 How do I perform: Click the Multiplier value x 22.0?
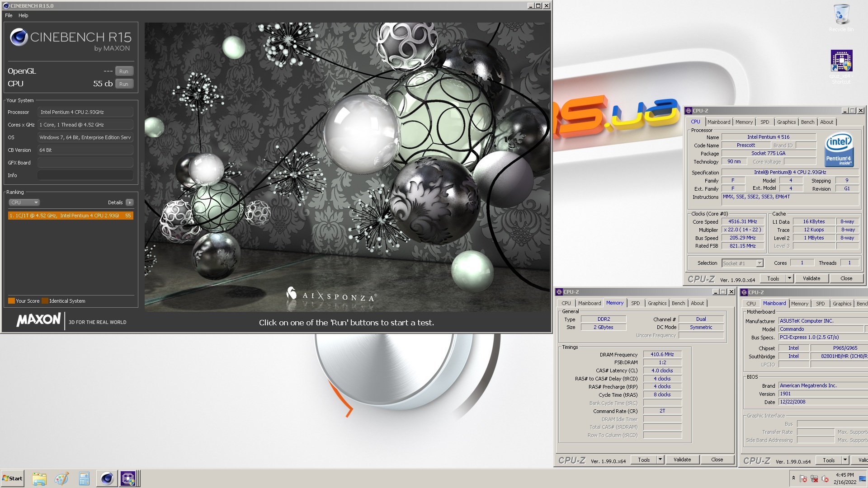click(x=742, y=230)
